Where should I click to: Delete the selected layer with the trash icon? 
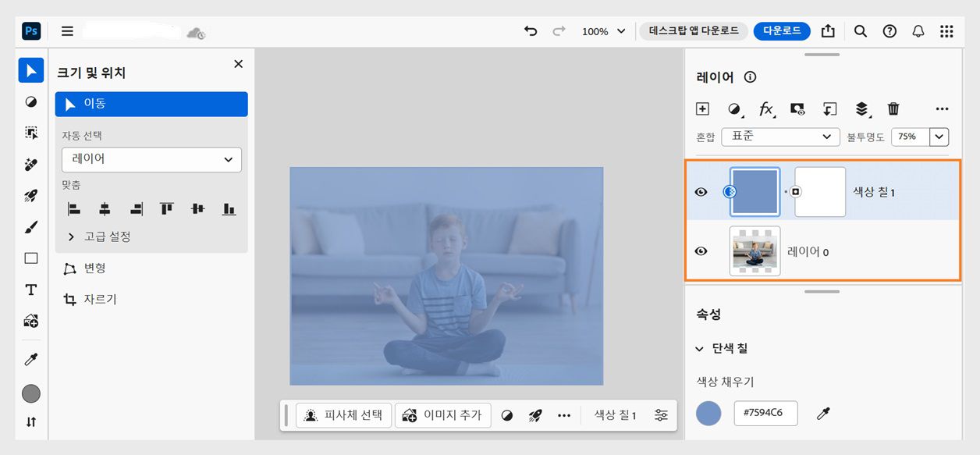coord(893,109)
